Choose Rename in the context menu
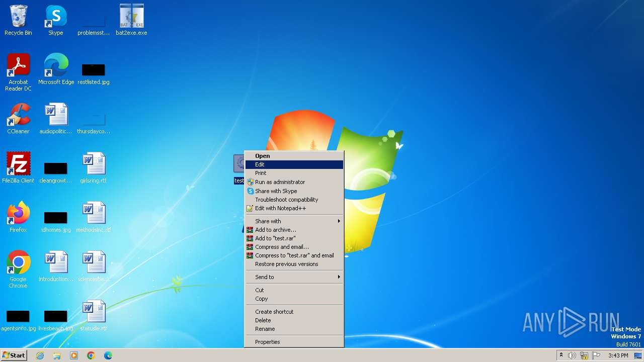 point(294,329)
